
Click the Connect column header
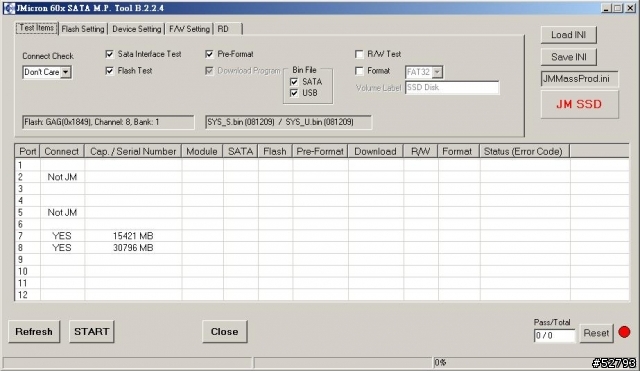(62, 151)
